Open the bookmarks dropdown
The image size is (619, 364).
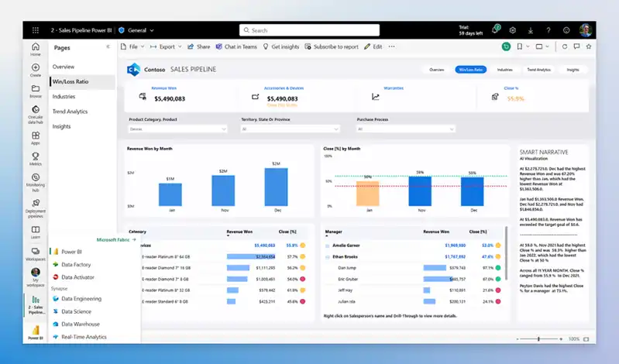pyautogui.click(x=523, y=46)
